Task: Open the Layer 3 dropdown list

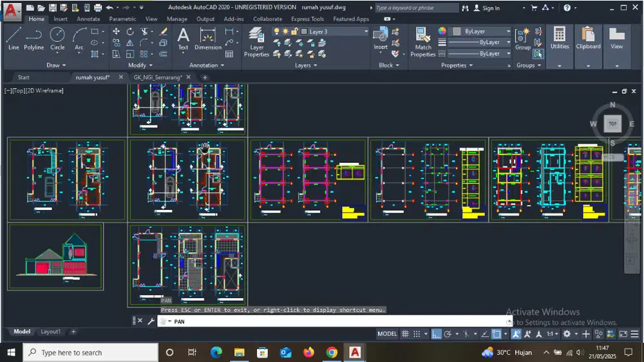Action: coord(366,32)
